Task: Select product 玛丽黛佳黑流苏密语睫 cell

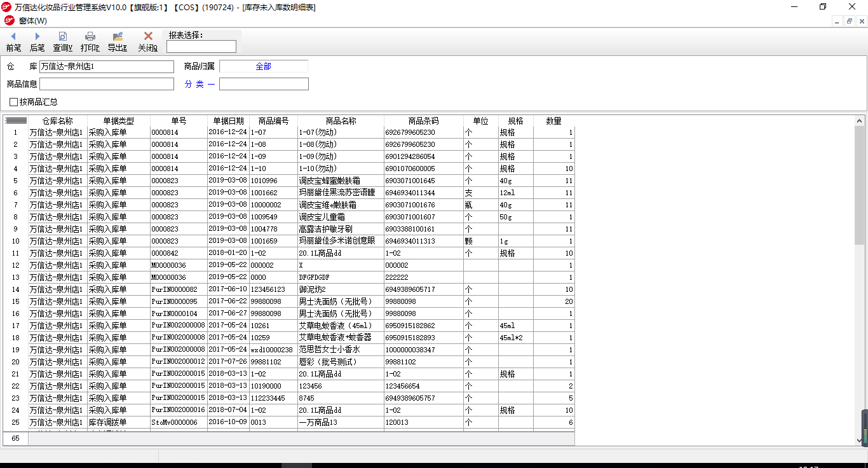Action: pos(341,193)
